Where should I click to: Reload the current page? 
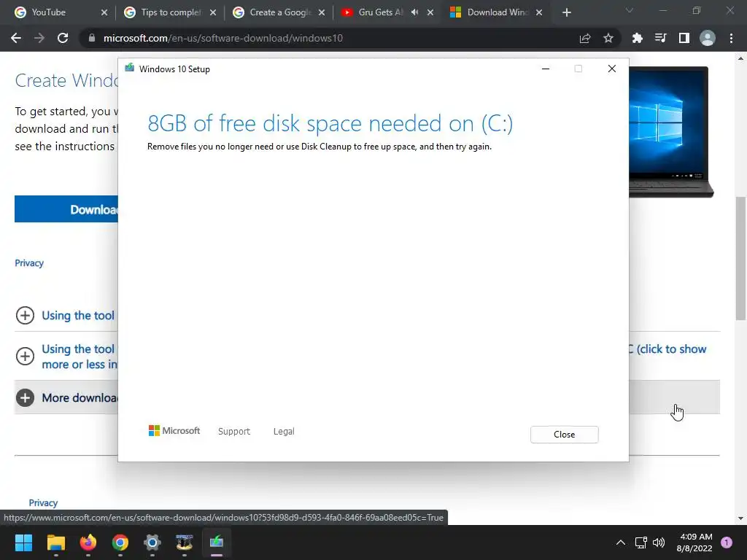coord(63,38)
